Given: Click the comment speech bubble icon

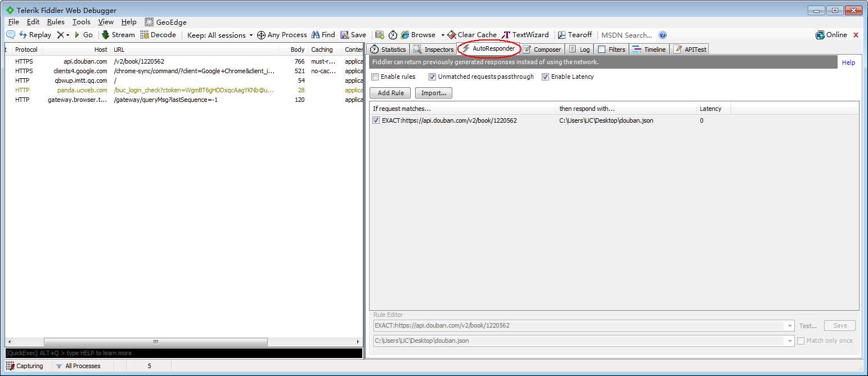Looking at the screenshot, I should pyautogui.click(x=10, y=35).
